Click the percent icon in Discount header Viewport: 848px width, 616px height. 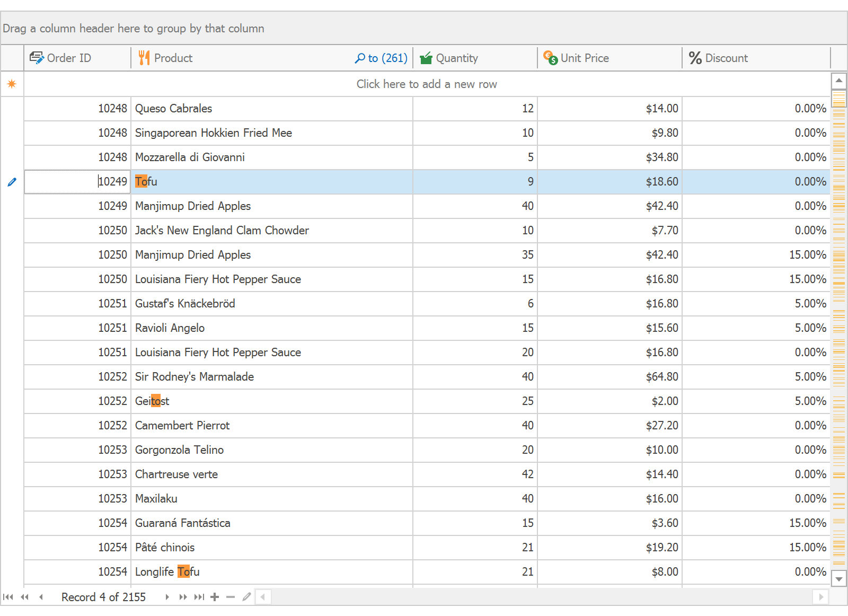(x=695, y=58)
